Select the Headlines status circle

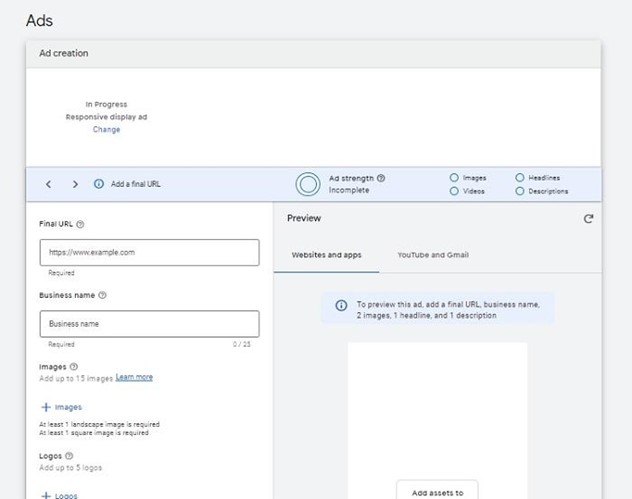[520, 178]
